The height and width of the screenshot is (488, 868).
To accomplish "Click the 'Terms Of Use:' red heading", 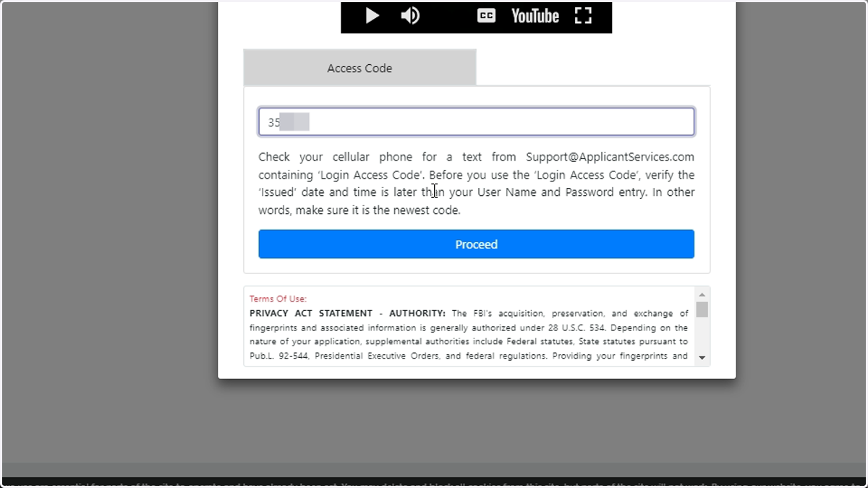I will [278, 299].
